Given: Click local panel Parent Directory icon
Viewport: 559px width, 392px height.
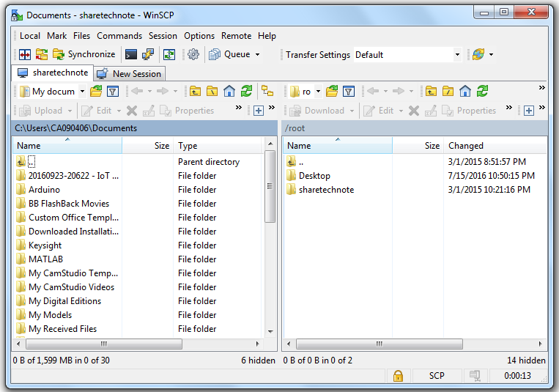Looking at the screenshot, I should [x=195, y=92].
